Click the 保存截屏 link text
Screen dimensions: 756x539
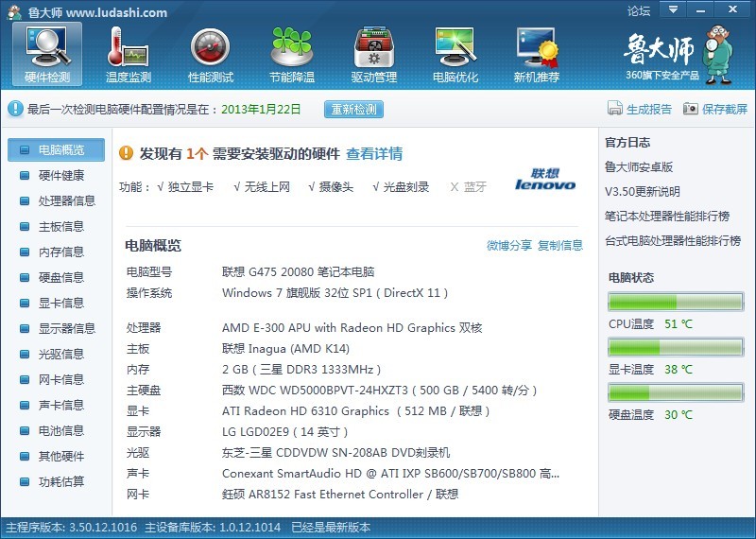coord(725,109)
